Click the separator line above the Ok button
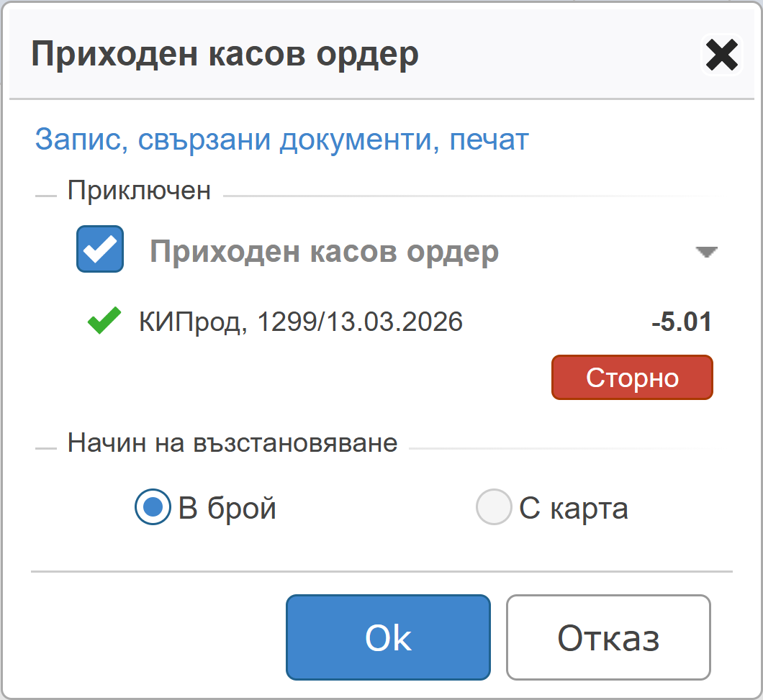This screenshot has height=700, width=763. [x=381, y=572]
